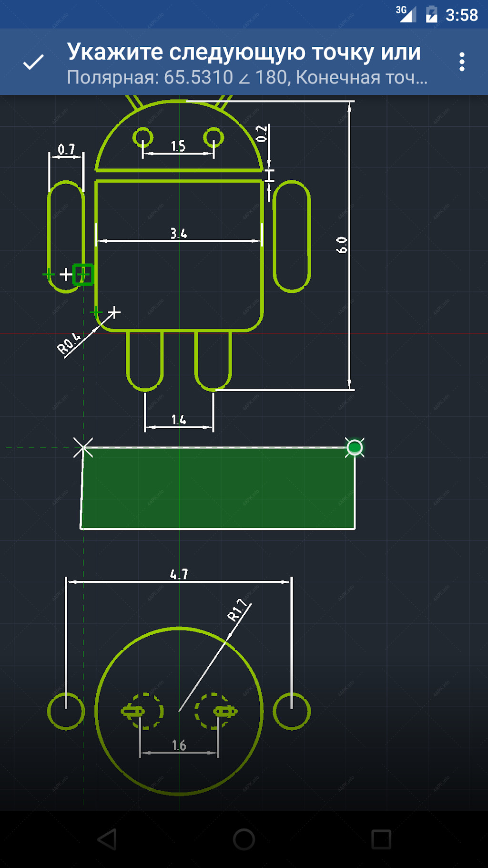This screenshot has height=868, width=488.
Task: Select the 1.6 bottom dimension text
Action: coord(179,745)
